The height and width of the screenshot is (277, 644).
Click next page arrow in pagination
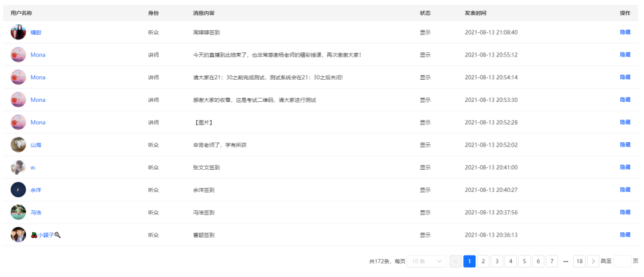coord(593,261)
